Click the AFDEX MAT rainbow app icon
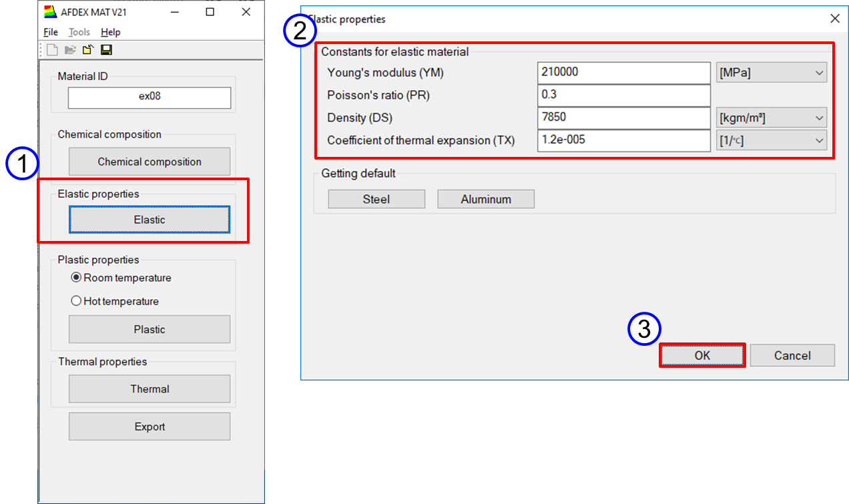Image resolution: width=849 pixels, height=504 pixels. coord(51,12)
